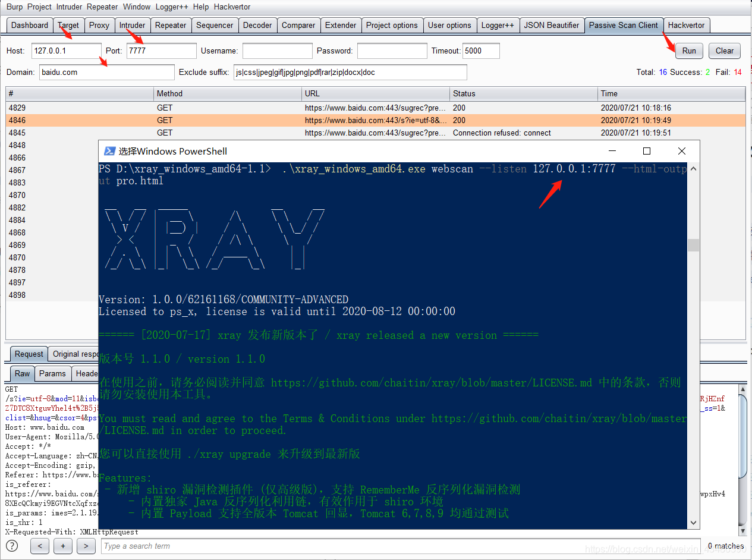The height and width of the screenshot is (560, 752).
Task: Jump to next match with the > arrow
Action: click(86, 546)
